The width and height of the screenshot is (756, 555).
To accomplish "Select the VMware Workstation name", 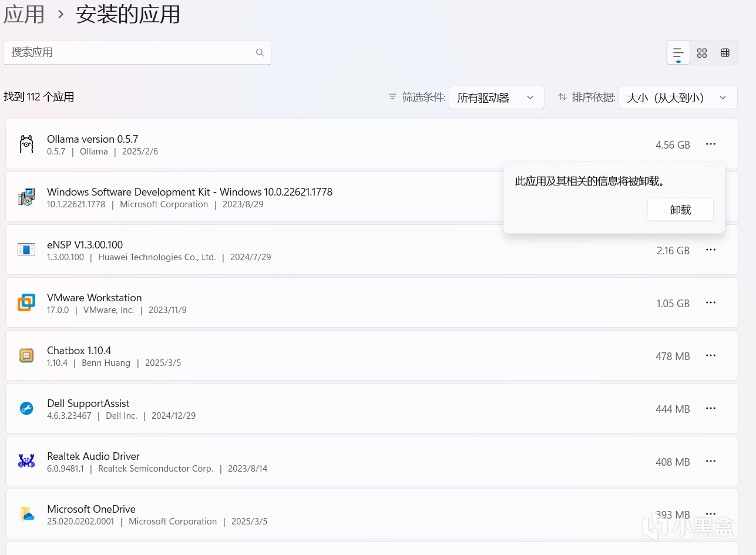I will click(x=95, y=298).
